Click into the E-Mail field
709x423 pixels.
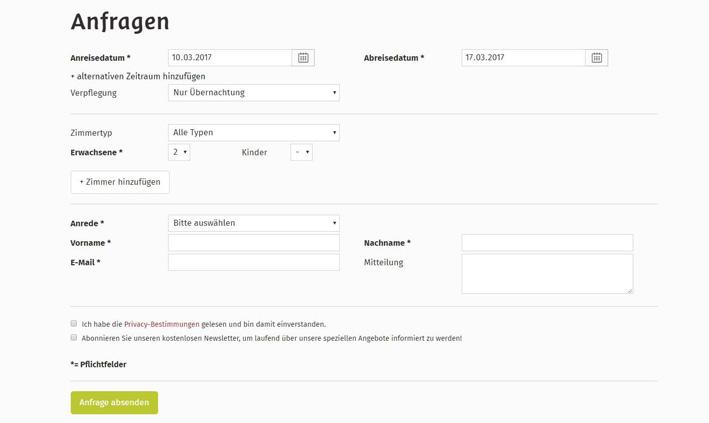point(254,262)
